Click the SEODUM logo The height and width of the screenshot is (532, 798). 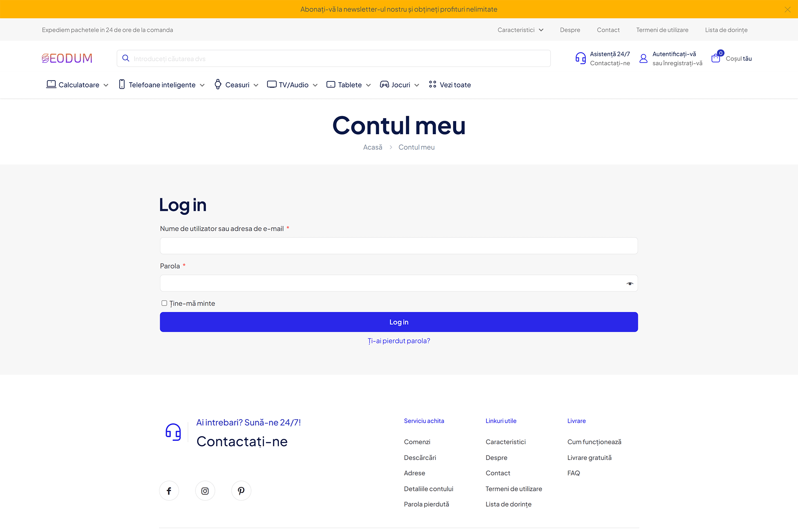(x=67, y=58)
